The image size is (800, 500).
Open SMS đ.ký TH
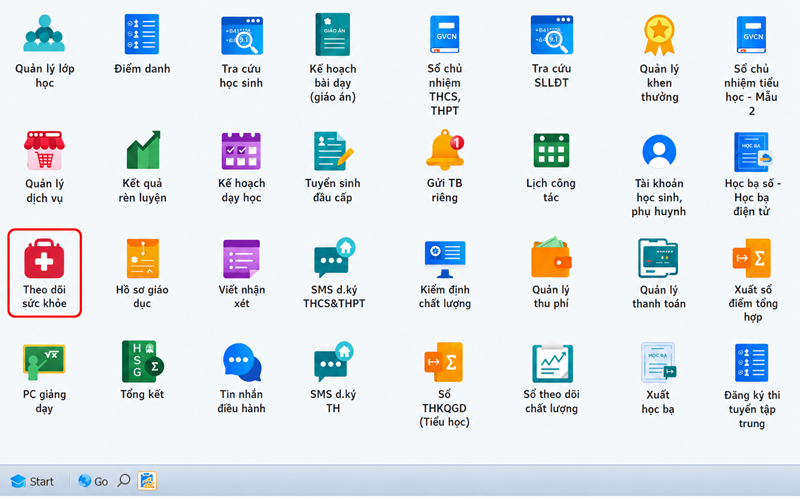click(334, 362)
